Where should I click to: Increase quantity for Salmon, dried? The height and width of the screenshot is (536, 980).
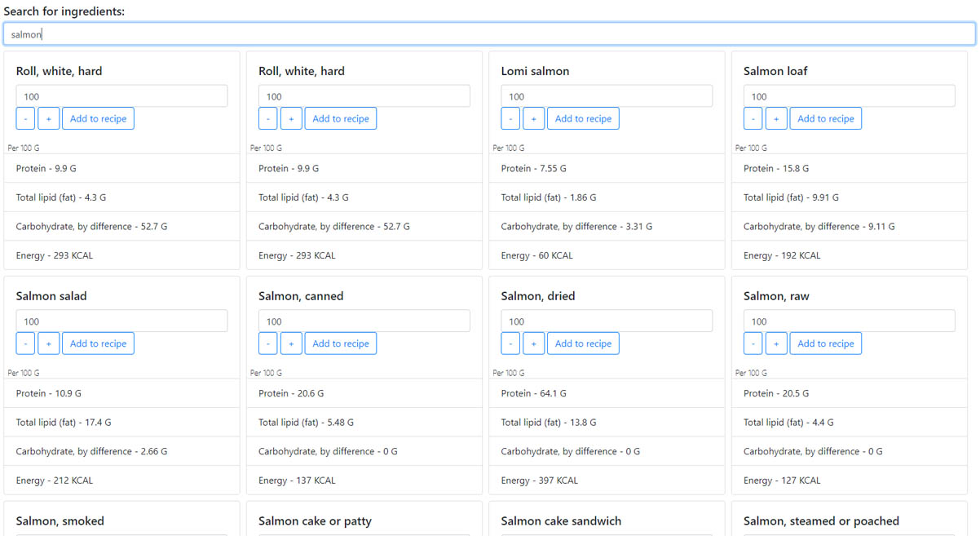[x=533, y=343]
